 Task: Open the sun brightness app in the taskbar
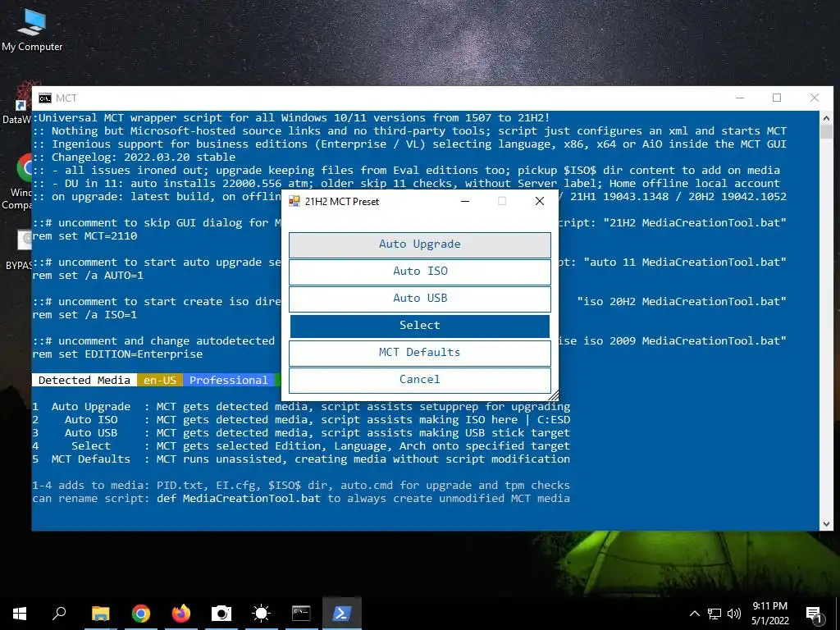tap(262, 614)
